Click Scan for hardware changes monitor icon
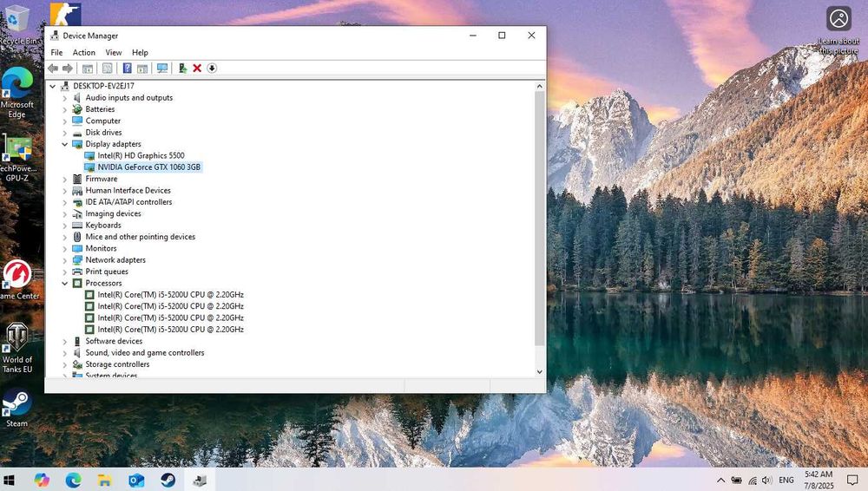 162,68
